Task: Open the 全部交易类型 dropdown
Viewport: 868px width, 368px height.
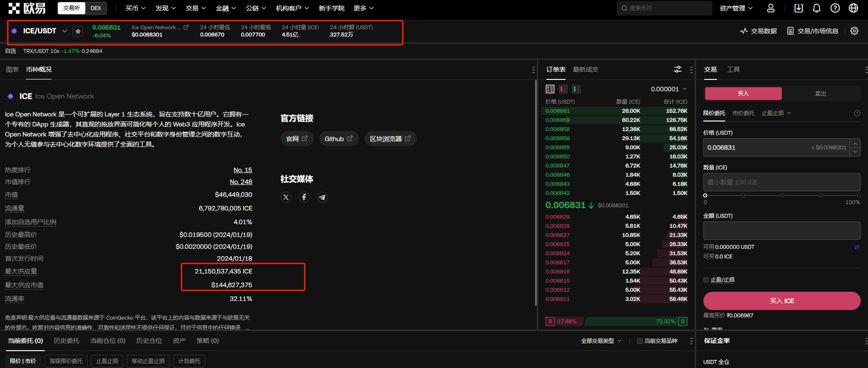Action: pyautogui.click(x=601, y=341)
